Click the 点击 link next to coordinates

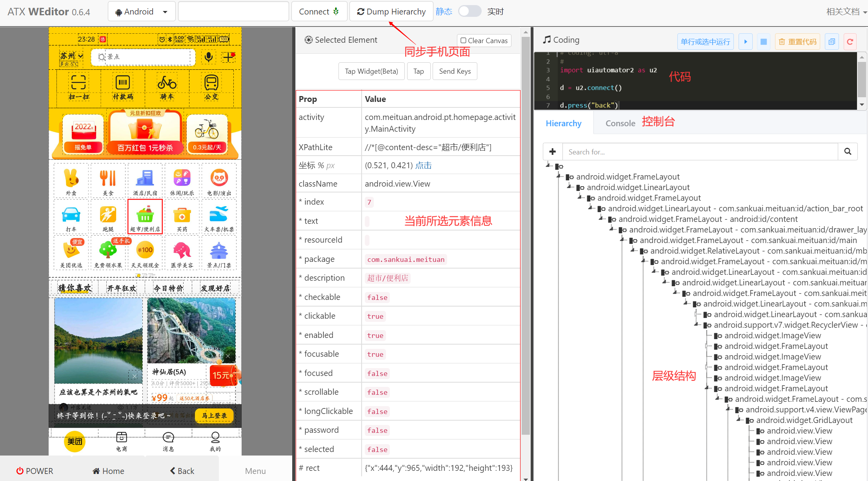tap(423, 165)
